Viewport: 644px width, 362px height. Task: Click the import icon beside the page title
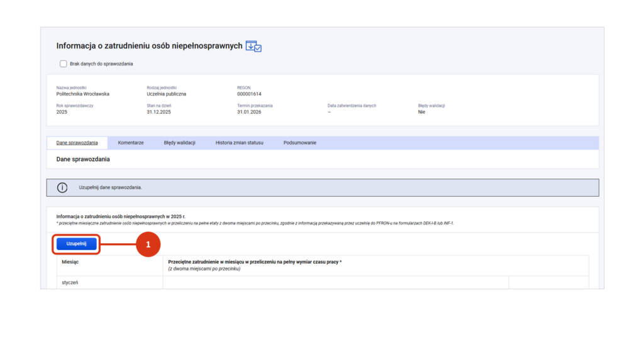(x=253, y=46)
